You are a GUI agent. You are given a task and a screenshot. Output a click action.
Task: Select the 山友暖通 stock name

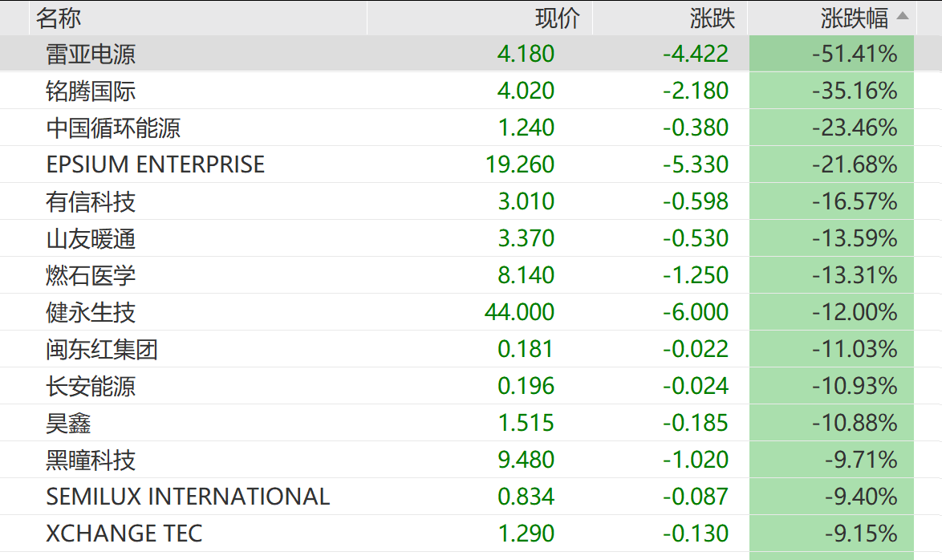point(91,238)
